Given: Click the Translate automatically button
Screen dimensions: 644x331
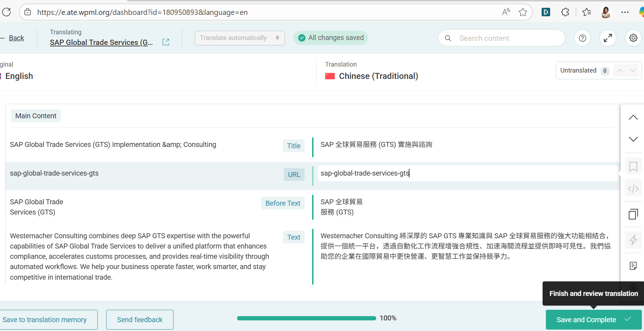Looking at the screenshot, I should [240, 38].
